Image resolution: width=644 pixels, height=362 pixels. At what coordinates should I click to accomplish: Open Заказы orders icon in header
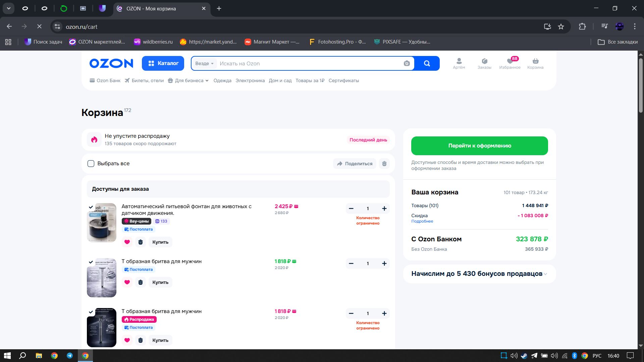pyautogui.click(x=484, y=63)
